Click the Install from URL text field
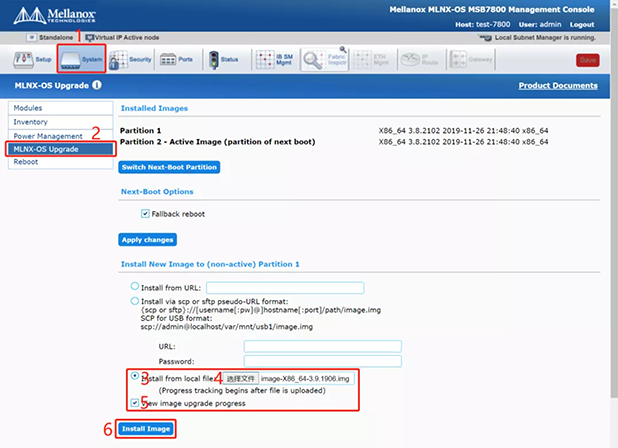Screen dimensions: 618x448 (285, 288)
